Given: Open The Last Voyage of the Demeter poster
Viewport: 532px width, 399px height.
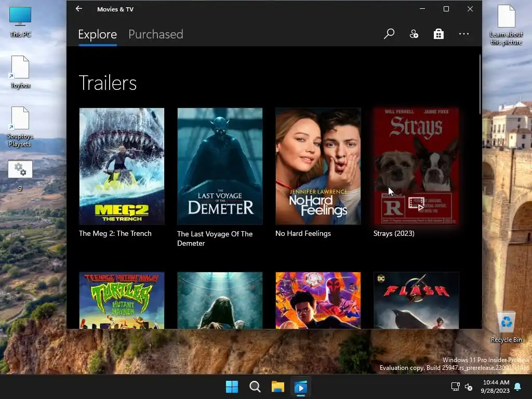Looking at the screenshot, I should click(x=220, y=166).
